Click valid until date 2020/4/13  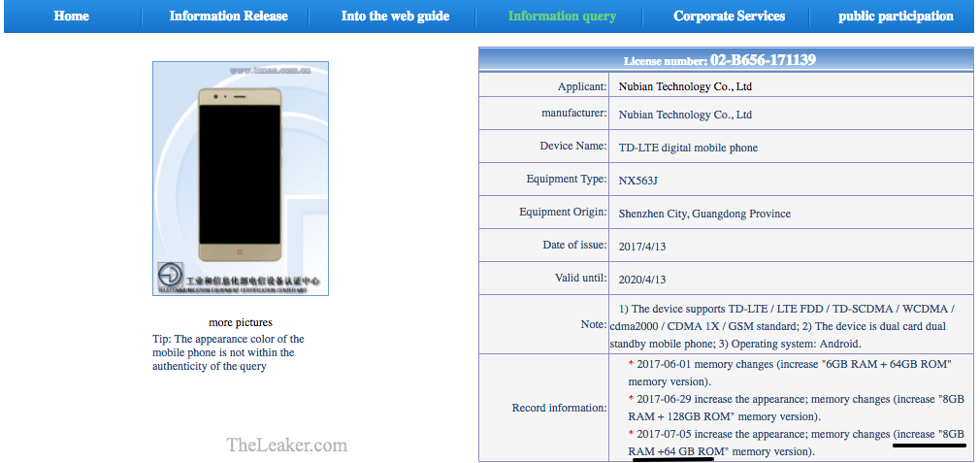click(642, 280)
